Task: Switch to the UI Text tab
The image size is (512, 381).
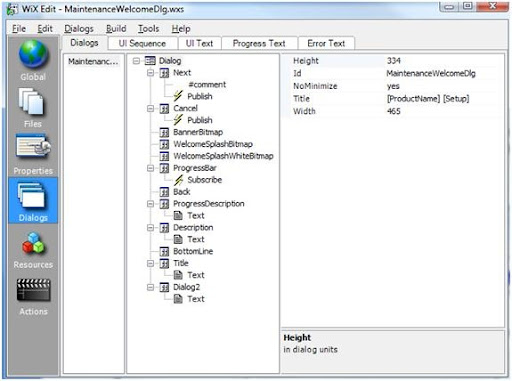Action: pyautogui.click(x=199, y=43)
